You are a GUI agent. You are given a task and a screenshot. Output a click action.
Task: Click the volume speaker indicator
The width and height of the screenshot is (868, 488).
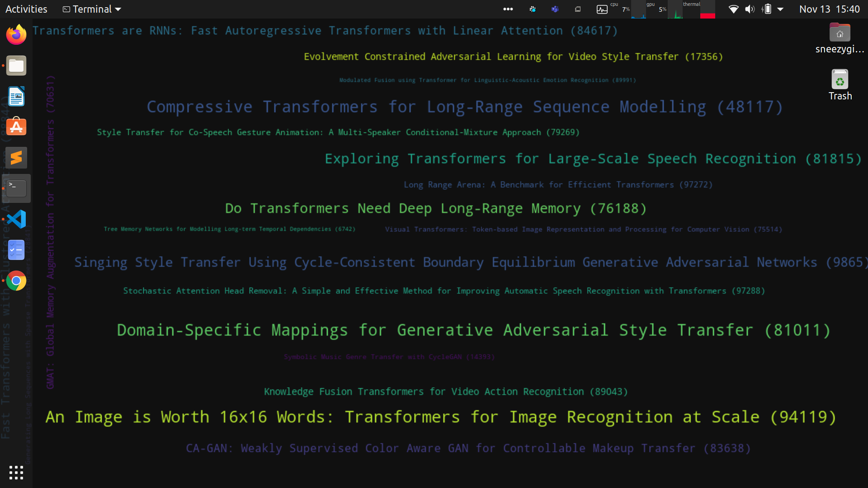tap(750, 9)
